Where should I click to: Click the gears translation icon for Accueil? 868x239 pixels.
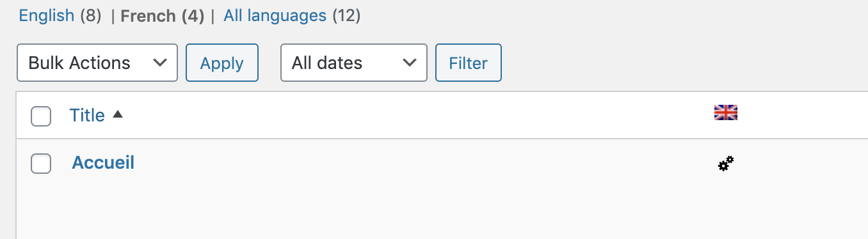(x=726, y=164)
